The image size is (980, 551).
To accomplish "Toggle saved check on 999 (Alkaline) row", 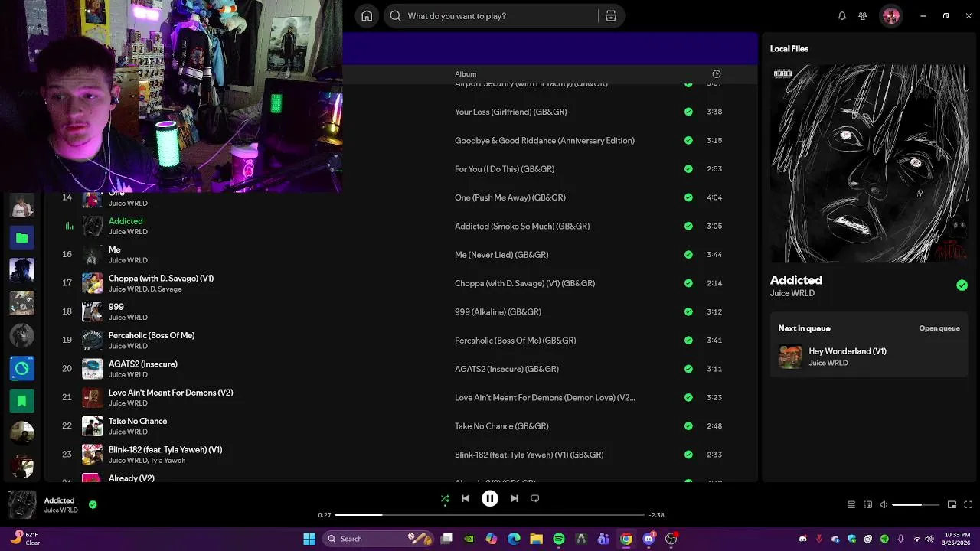I will pos(688,312).
